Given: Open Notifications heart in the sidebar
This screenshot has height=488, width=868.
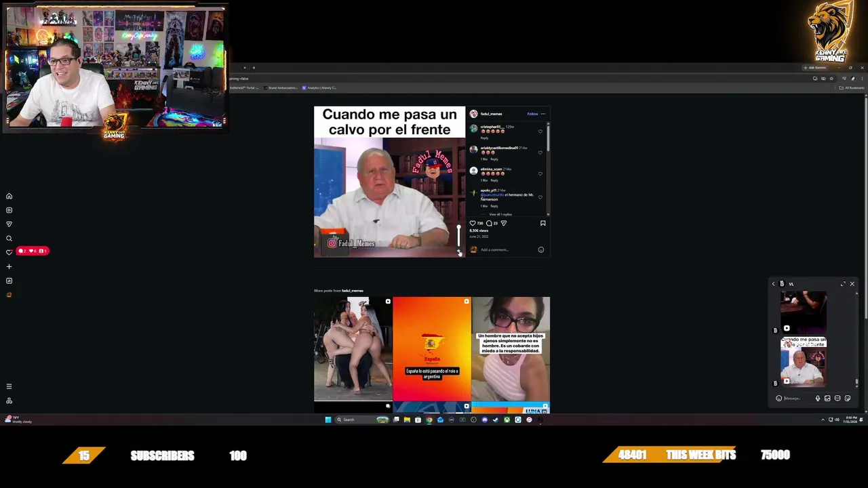Looking at the screenshot, I should point(9,252).
